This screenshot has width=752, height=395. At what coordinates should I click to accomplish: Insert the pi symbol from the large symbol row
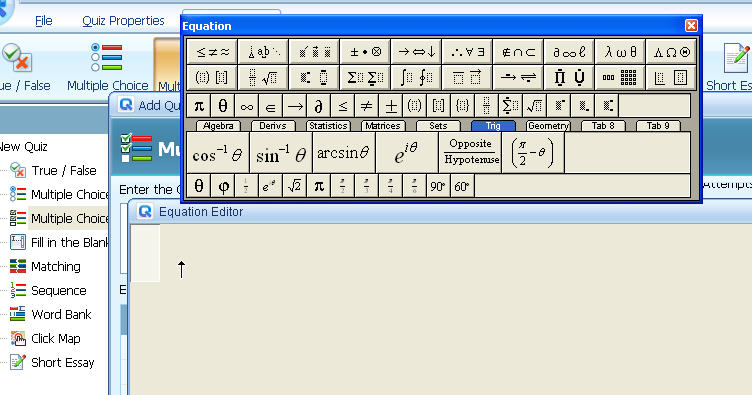coord(199,106)
